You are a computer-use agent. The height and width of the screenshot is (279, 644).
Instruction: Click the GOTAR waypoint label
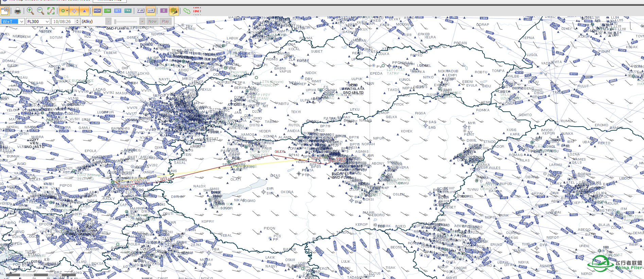[x=167, y=179]
